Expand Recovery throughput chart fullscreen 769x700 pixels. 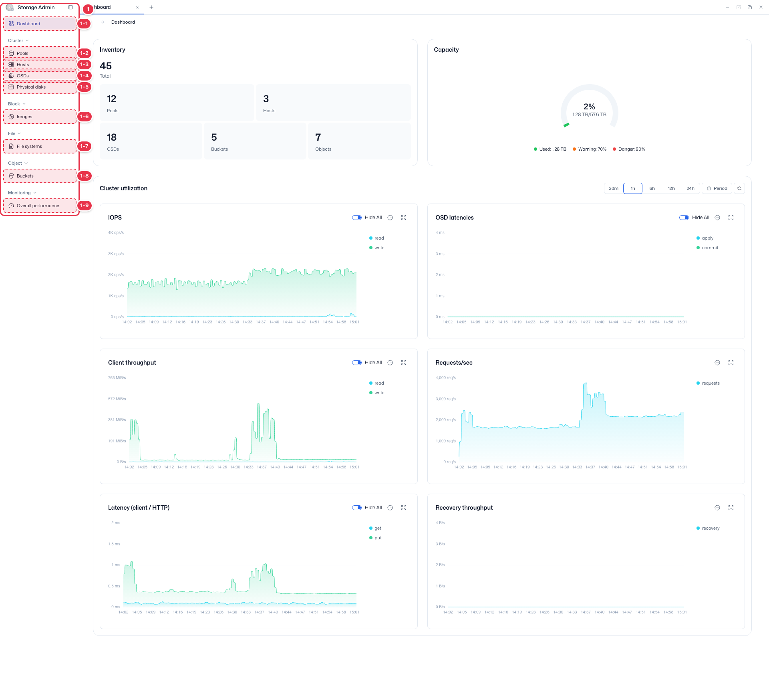[731, 508]
